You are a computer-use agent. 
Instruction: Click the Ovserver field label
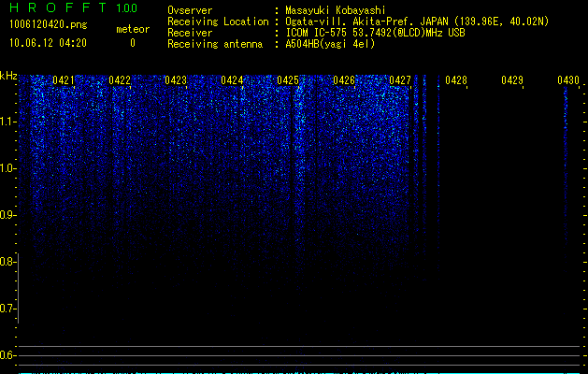pyautogui.click(x=190, y=10)
